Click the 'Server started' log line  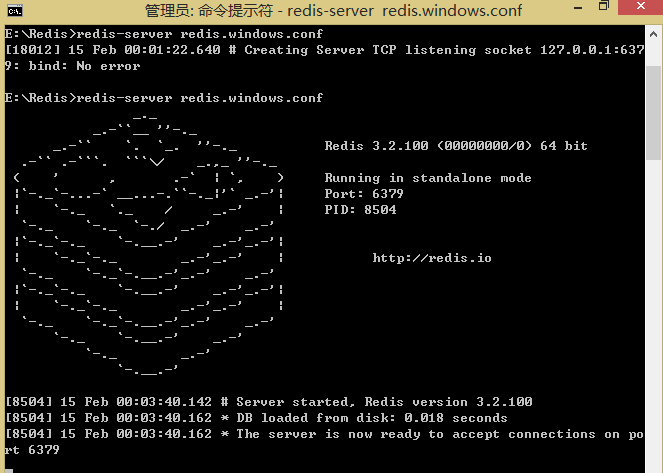(x=268, y=402)
